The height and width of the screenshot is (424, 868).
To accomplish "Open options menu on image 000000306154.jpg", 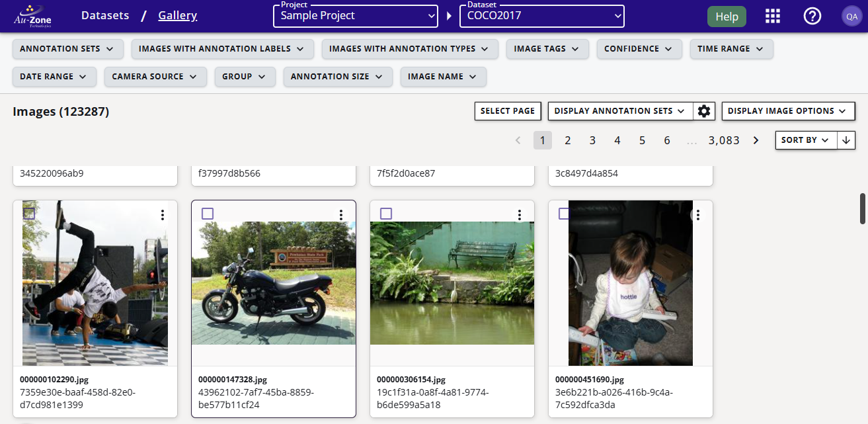I will [x=519, y=214].
